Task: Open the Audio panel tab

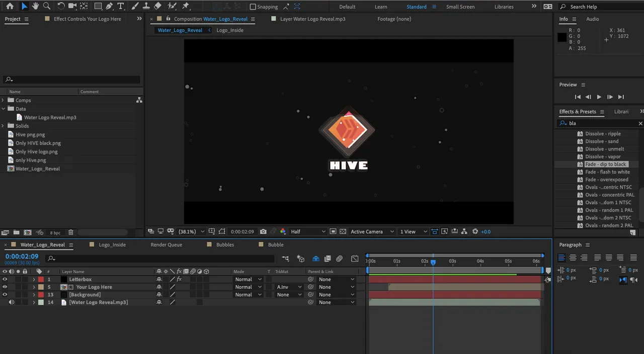Action: 593,19
